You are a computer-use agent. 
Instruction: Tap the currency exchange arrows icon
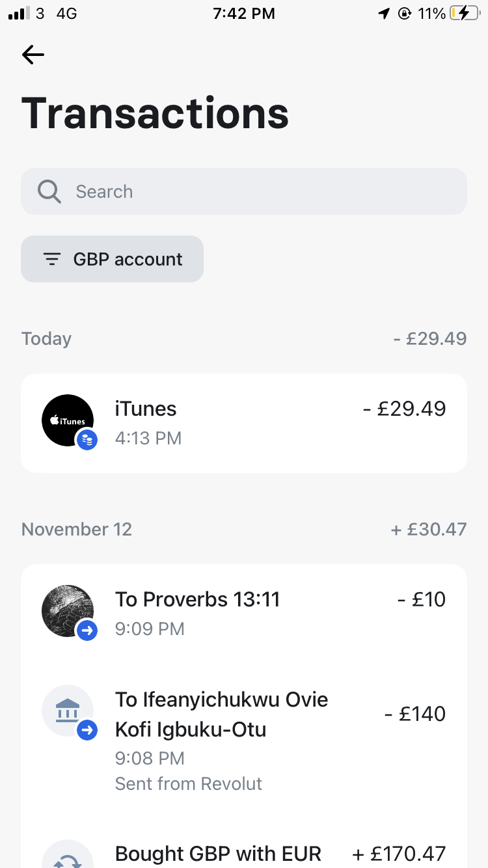click(x=67, y=859)
